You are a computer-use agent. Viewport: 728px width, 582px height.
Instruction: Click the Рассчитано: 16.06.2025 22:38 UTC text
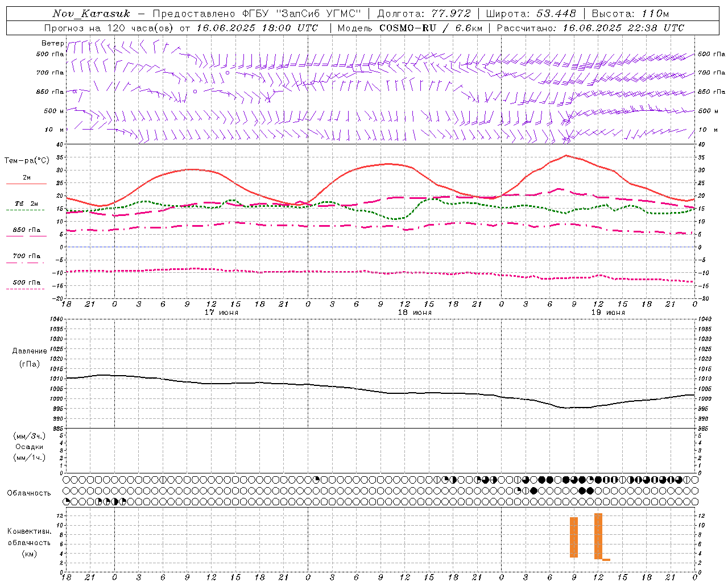[590, 28]
